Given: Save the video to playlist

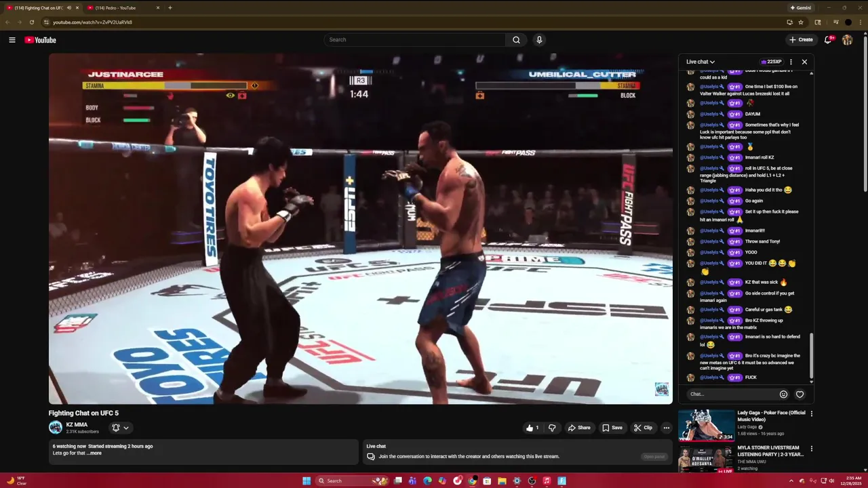Looking at the screenshot, I should tap(612, 428).
